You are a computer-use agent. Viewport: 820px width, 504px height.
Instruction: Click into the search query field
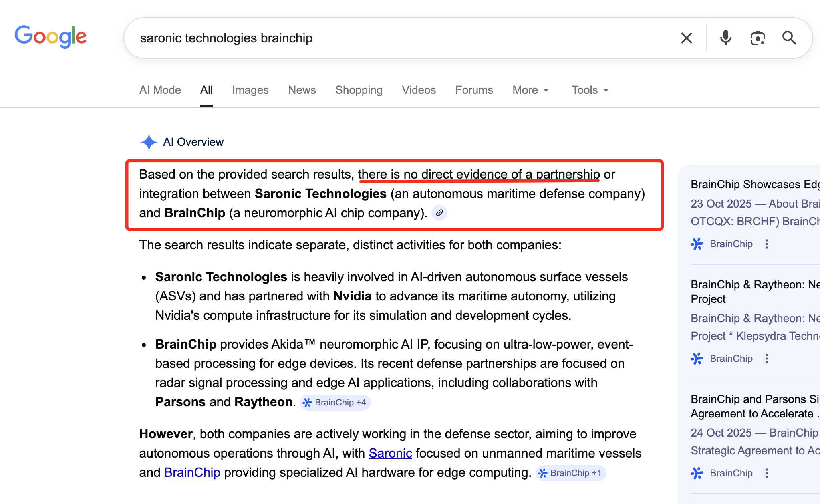[x=401, y=38]
